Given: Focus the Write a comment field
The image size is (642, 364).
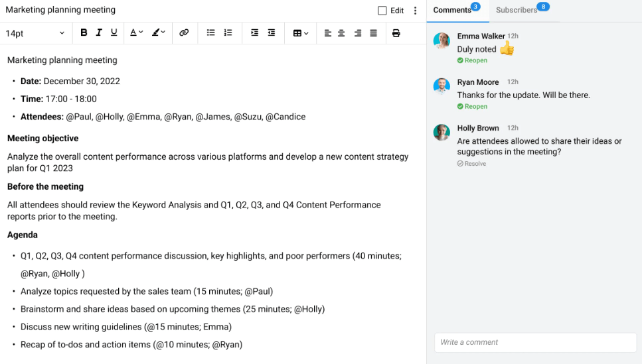Looking at the screenshot, I should coord(535,342).
